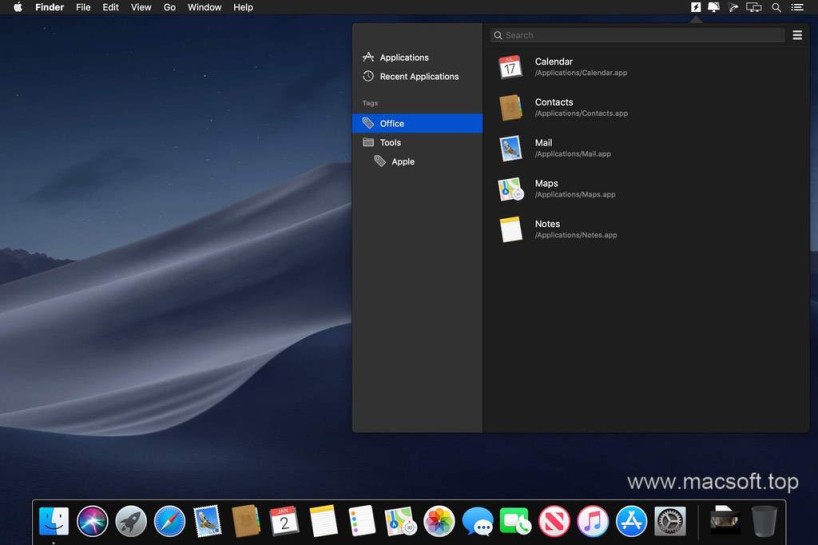Screen dimensions: 818x545
Task: Select the Apple sub-tag
Action: 402,162
